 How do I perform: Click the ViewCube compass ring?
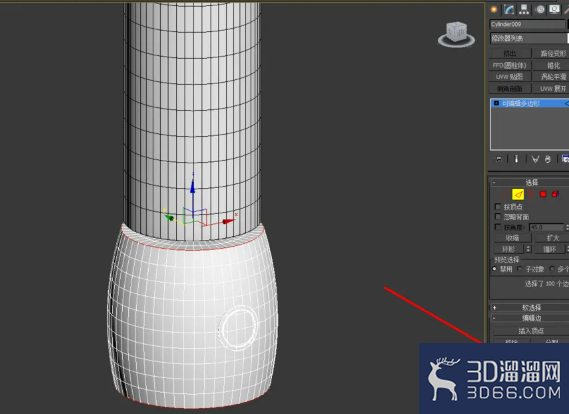click(457, 41)
